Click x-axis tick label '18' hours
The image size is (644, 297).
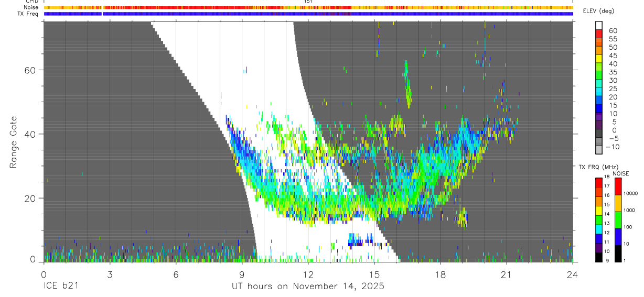(441, 275)
